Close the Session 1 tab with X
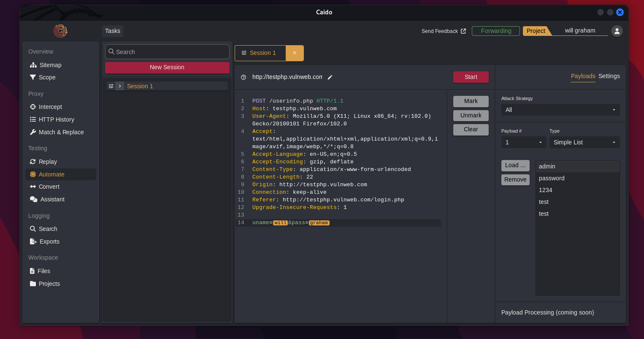Screen dimensions: 644x339 pyautogui.click(x=295, y=53)
